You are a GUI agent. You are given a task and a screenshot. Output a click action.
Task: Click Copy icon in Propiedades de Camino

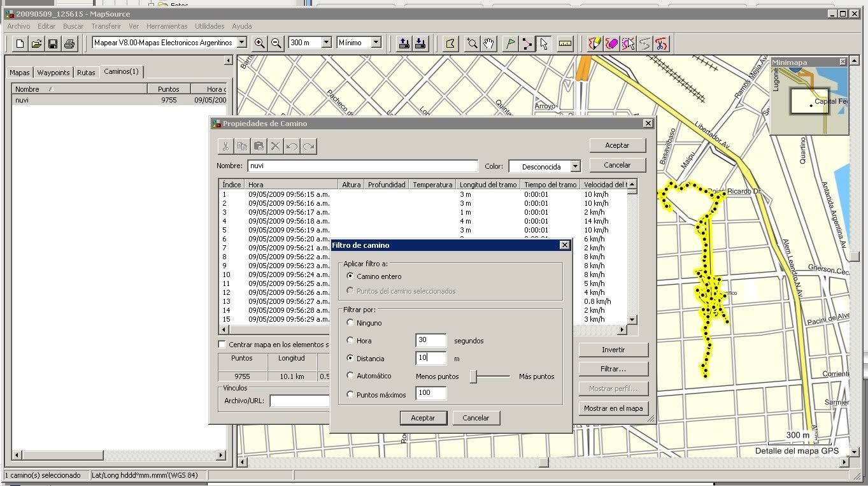pos(242,147)
